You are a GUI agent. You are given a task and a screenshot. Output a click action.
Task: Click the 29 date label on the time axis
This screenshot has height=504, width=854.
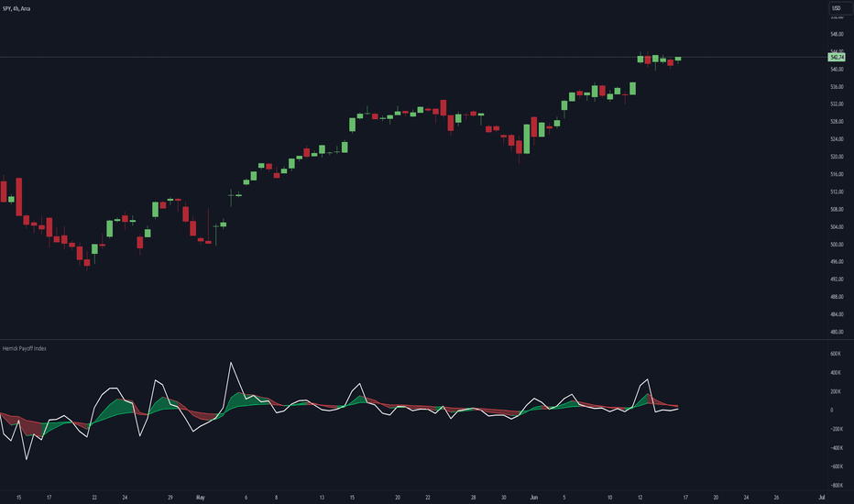coord(170,498)
